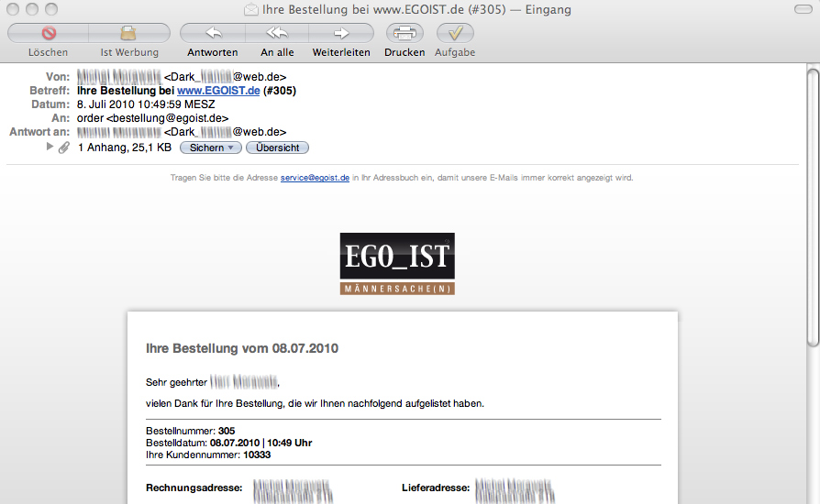Click the vertical scrollbar thumb
Viewport: 820px width, 504px height.
813,207
